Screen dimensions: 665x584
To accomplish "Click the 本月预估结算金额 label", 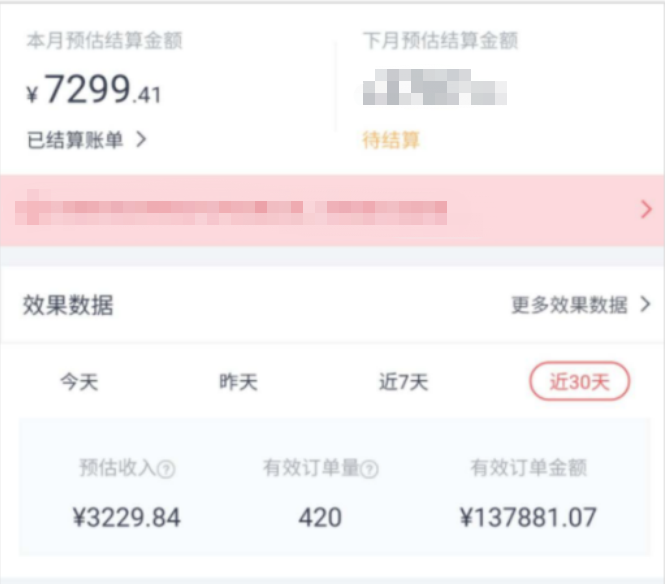I will click(x=104, y=41).
